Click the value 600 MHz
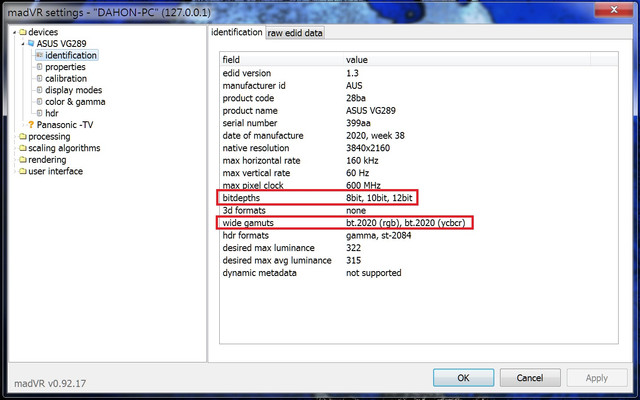The height and width of the screenshot is (400, 640). pyautogui.click(x=363, y=185)
